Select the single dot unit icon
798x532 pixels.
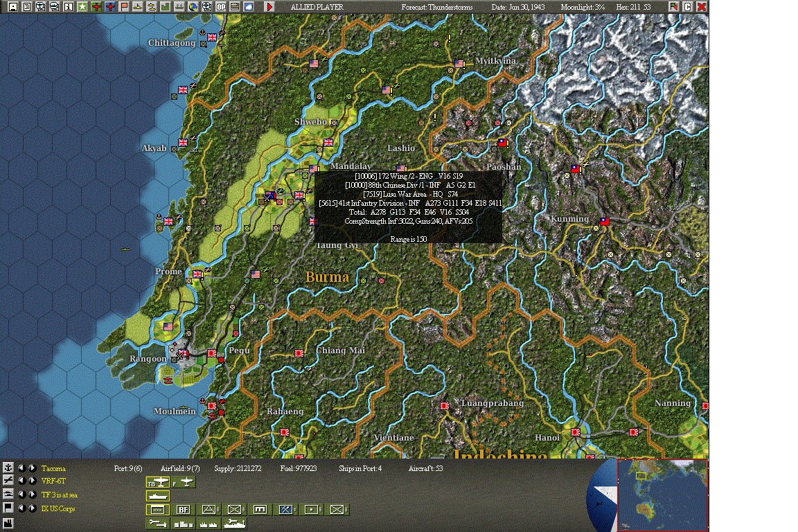pos(312,509)
